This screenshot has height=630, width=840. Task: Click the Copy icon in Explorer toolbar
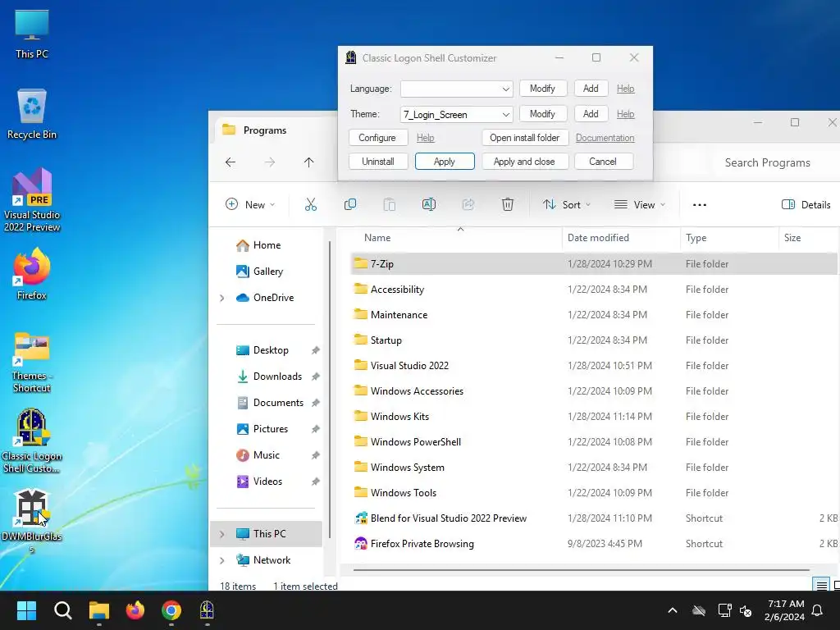[x=349, y=204]
